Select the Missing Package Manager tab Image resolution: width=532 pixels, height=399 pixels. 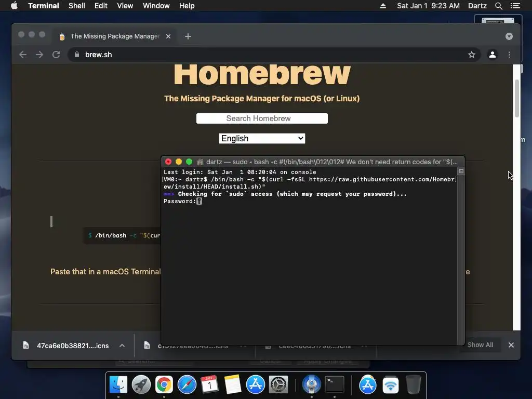[x=115, y=36]
